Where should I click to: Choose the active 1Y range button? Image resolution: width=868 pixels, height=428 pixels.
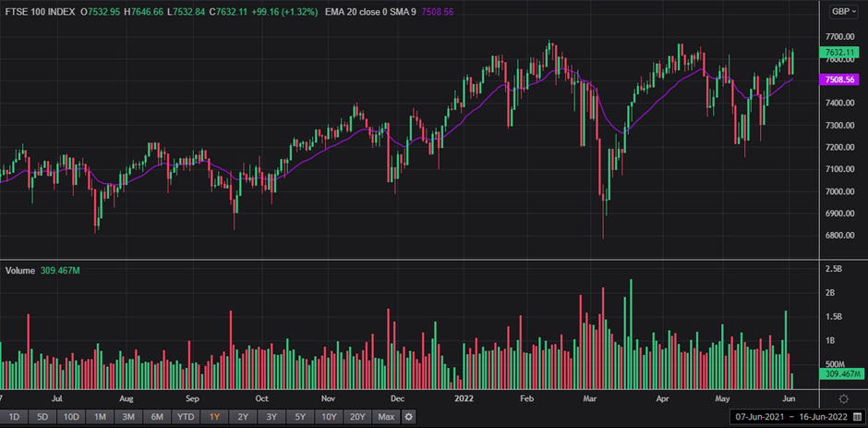[213, 416]
